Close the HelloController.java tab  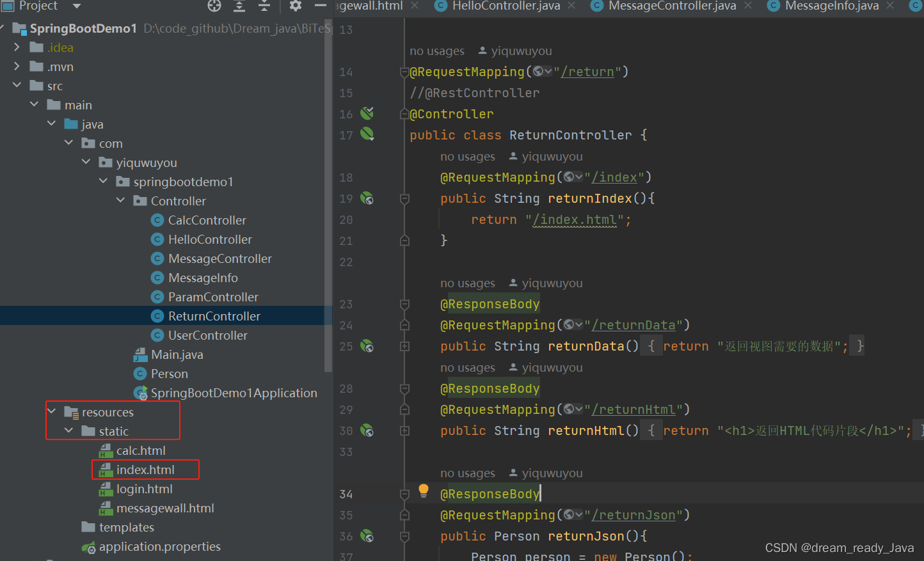[x=571, y=6]
